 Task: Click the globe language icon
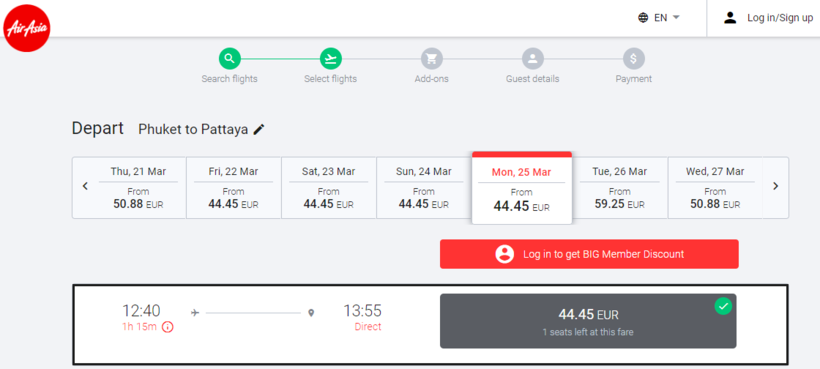(x=643, y=18)
